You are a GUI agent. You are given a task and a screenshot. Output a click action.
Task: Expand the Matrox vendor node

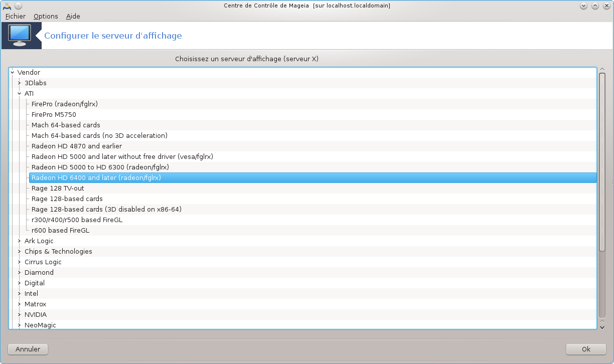pyautogui.click(x=19, y=304)
